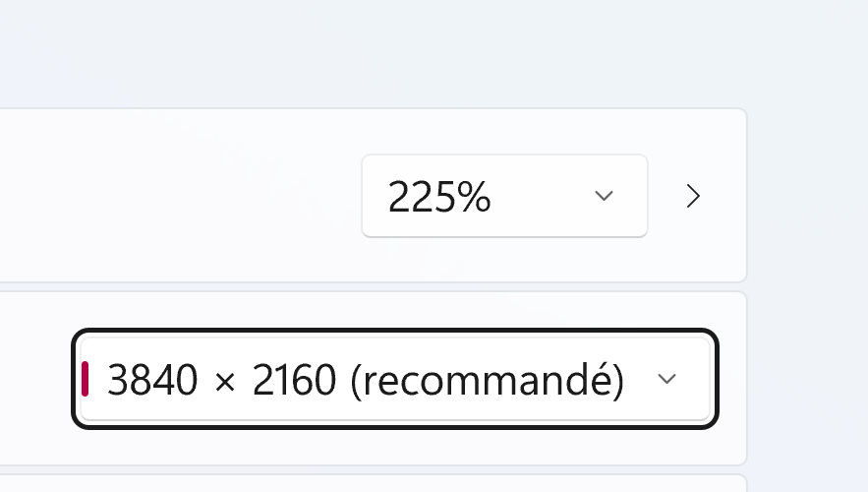Click the magenta accent bar in the resolution box
868x492 pixels.
[86, 379]
